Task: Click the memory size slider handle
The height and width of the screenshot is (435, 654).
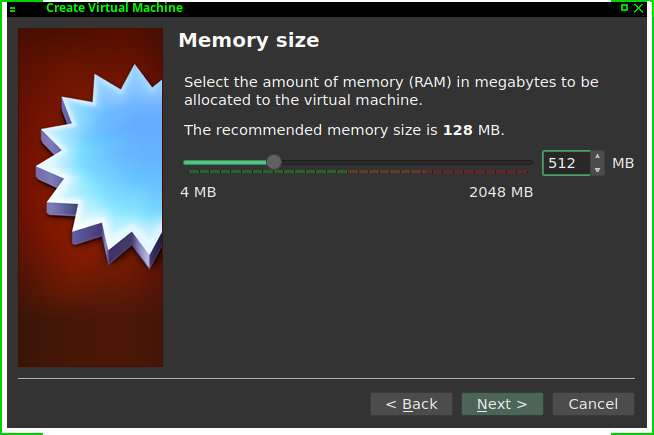Action: [274, 162]
